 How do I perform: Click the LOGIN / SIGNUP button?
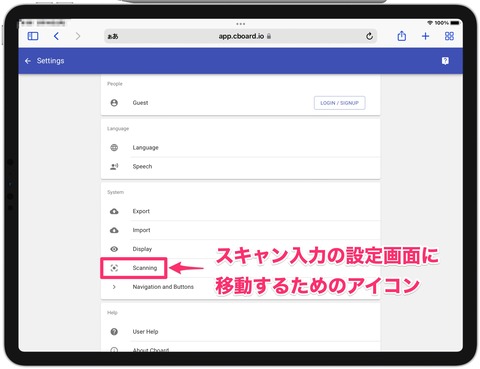pos(339,103)
